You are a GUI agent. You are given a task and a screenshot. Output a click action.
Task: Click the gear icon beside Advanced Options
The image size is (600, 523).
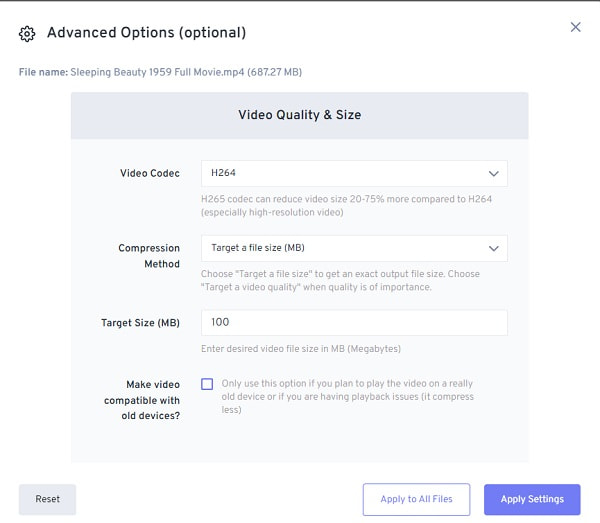pos(27,34)
